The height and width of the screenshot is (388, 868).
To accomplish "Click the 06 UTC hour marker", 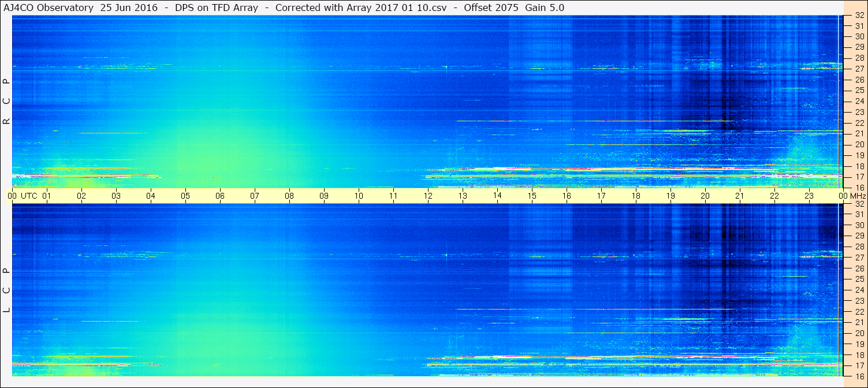I will 220,196.
